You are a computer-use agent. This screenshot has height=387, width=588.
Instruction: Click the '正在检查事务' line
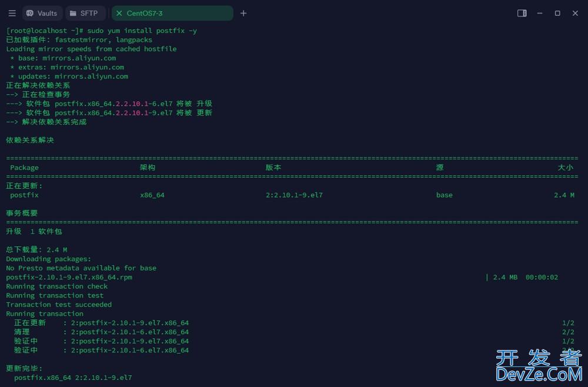38,95
